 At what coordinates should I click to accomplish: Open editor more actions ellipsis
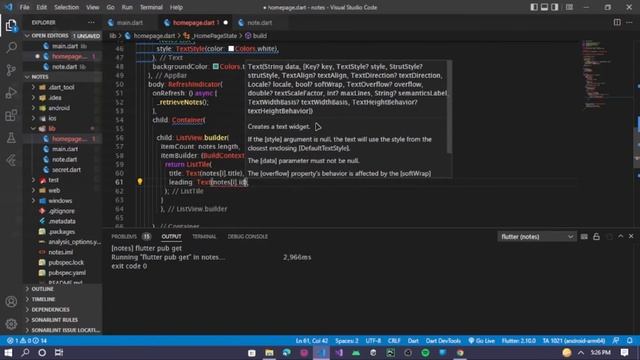[x=629, y=22]
